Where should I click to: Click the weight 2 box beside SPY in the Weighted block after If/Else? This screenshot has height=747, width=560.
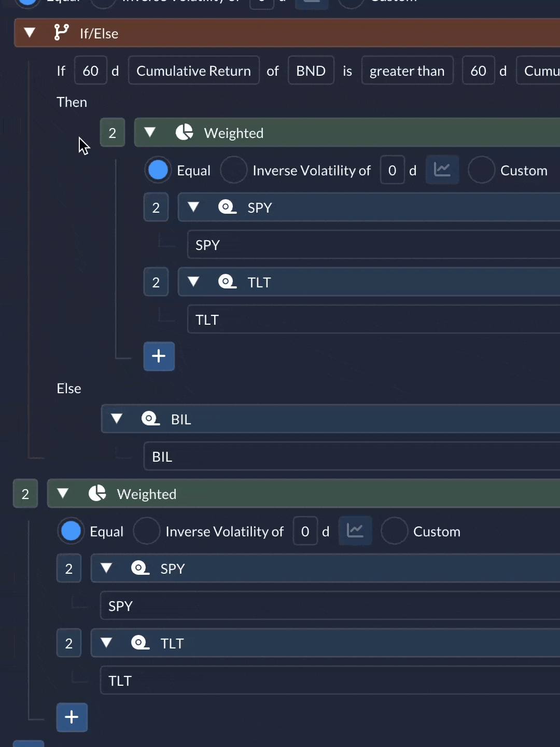pyautogui.click(x=68, y=569)
